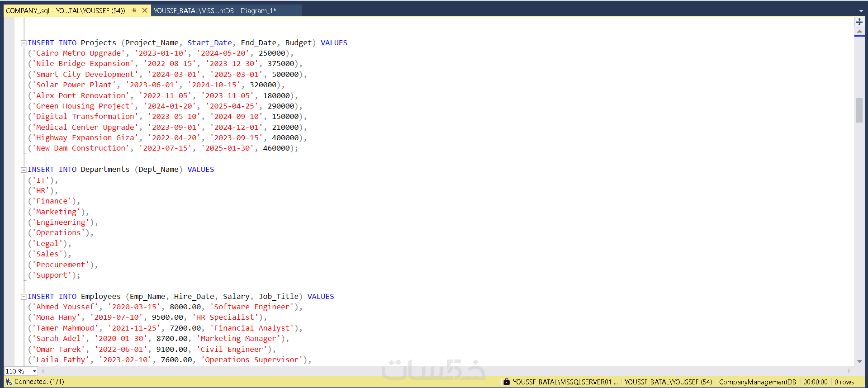Viewport: 868px width, 388px height.
Task: Click the 00:00:00 elapsed time
Action: 815,382
